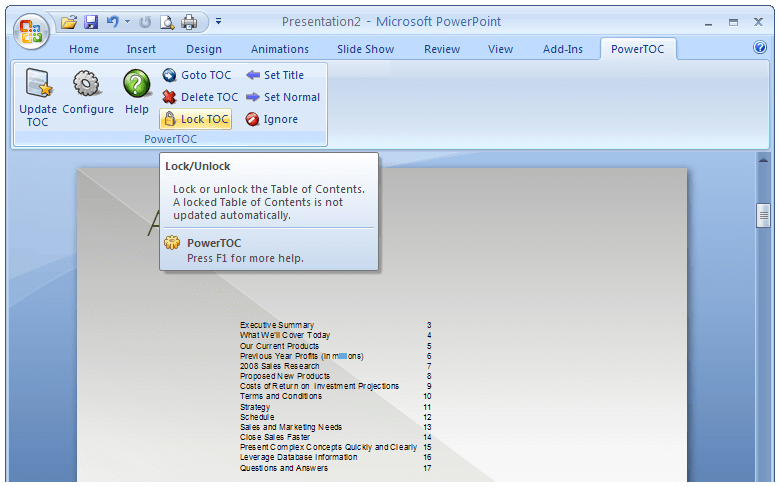This screenshot has width=780, height=487.
Task: Open the View tab
Action: click(500, 49)
